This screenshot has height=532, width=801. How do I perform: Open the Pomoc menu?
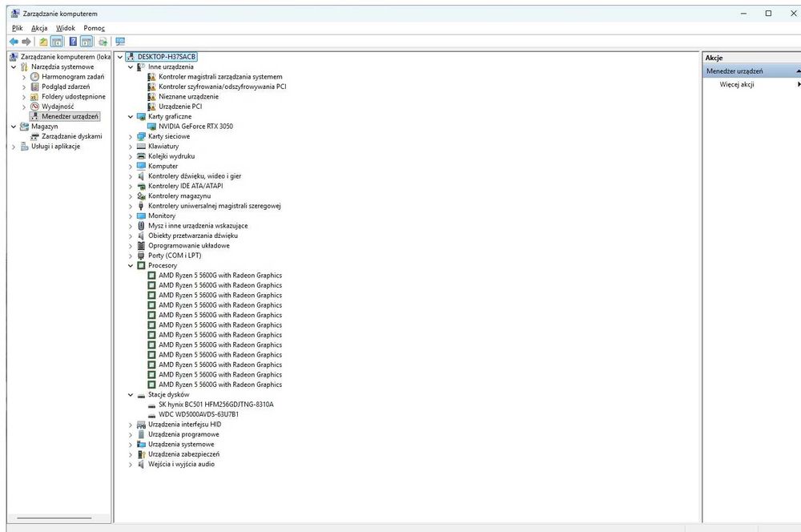click(94, 28)
